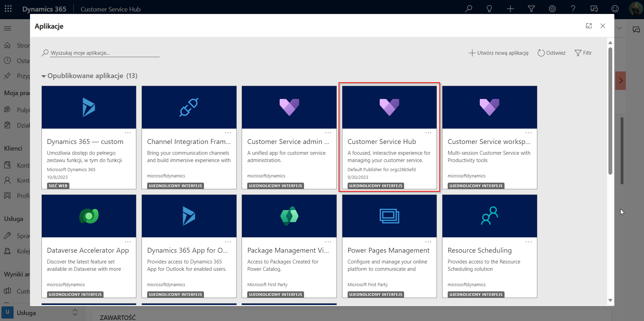Open the settings gear icon
The image size is (644, 321).
point(552,9)
